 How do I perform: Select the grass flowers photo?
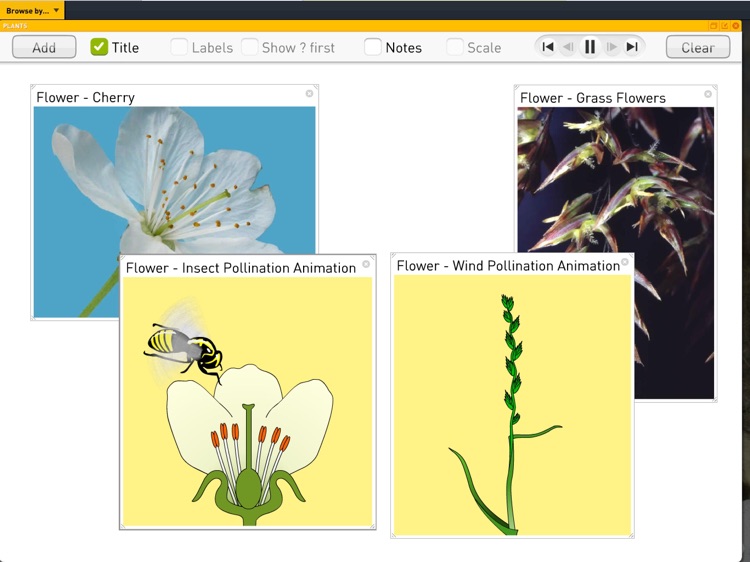pyautogui.click(x=616, y=179)
